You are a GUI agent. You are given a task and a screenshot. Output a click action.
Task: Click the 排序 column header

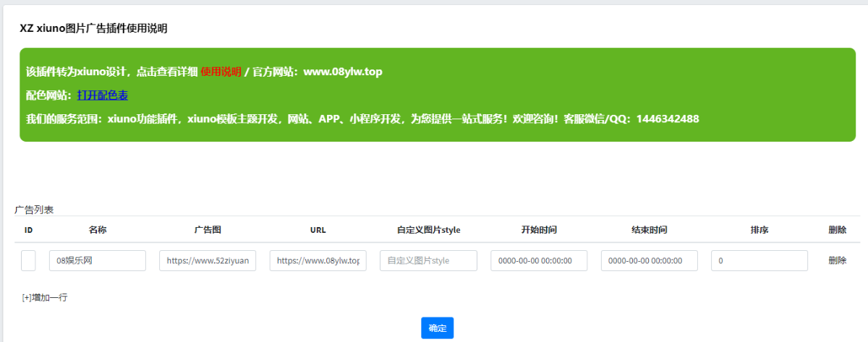(759, 230)
